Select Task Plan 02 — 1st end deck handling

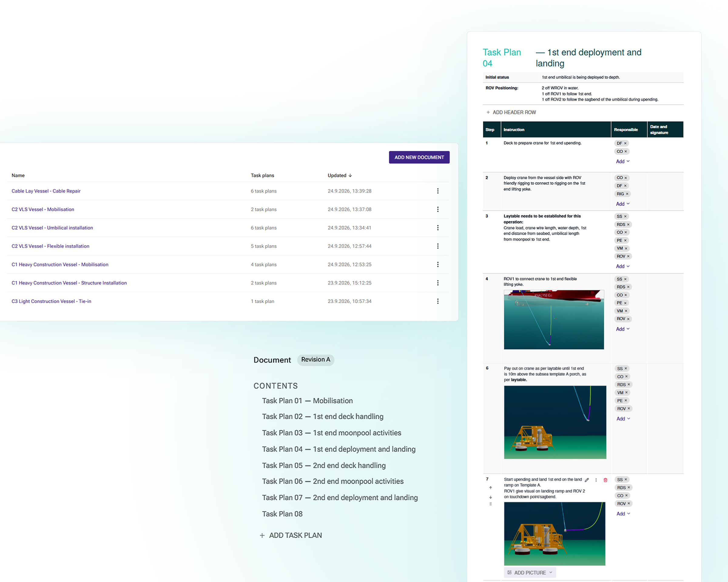tap(323, 417)
